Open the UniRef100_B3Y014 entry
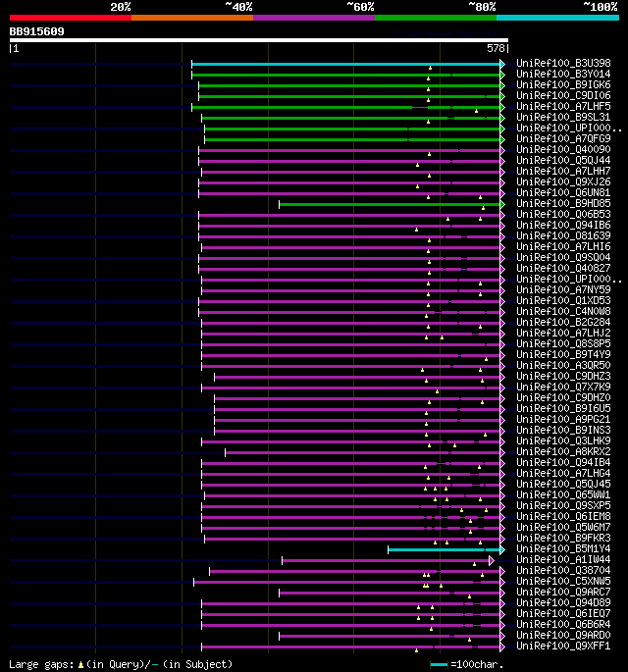The height and width of the screenshot is (672, 628). coord(563,74)
